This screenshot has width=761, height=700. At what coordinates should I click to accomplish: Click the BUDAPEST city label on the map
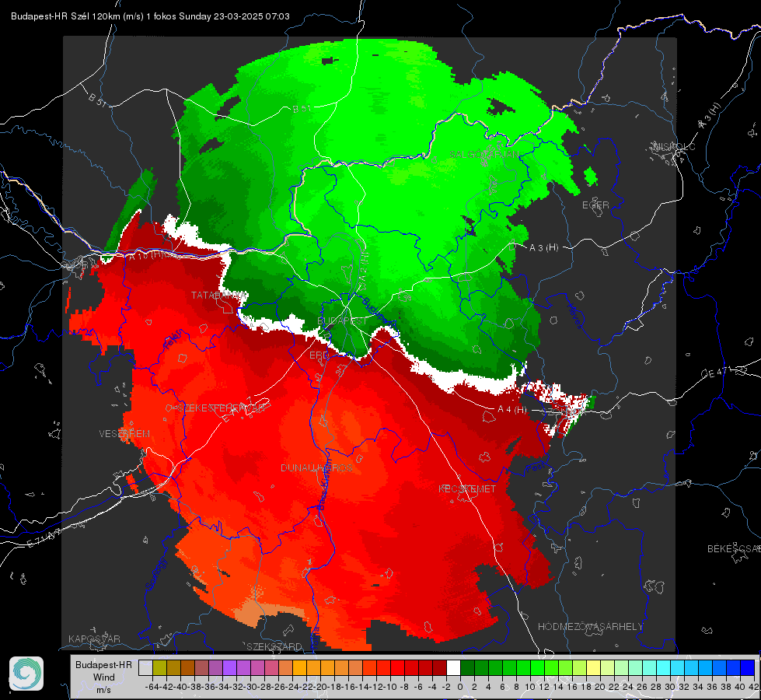click(342, 320)
